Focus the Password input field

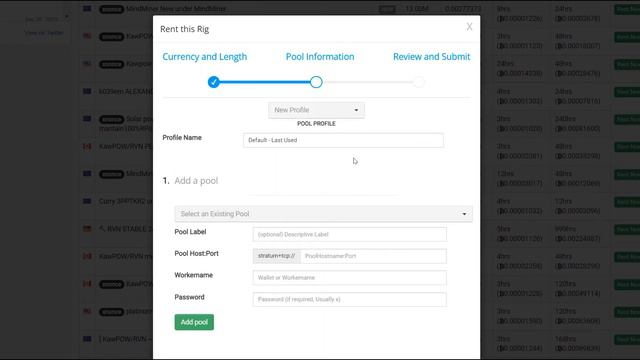[x=349, y=299]
